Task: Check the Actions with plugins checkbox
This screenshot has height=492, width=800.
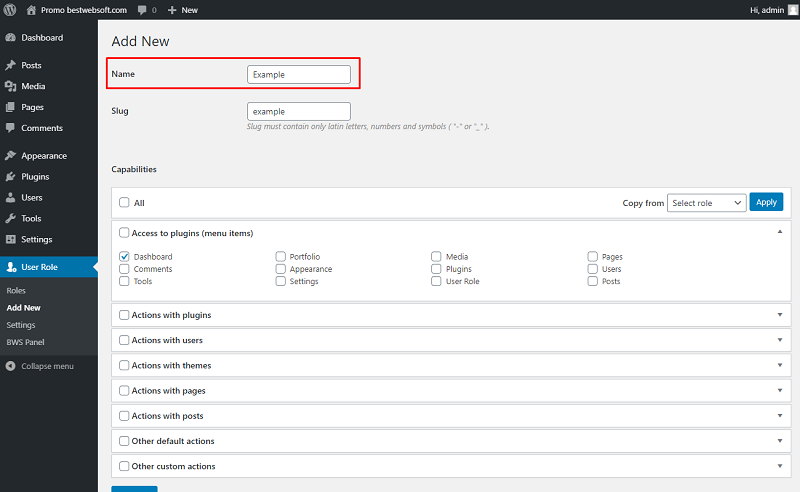Action: tap(124, 315)
